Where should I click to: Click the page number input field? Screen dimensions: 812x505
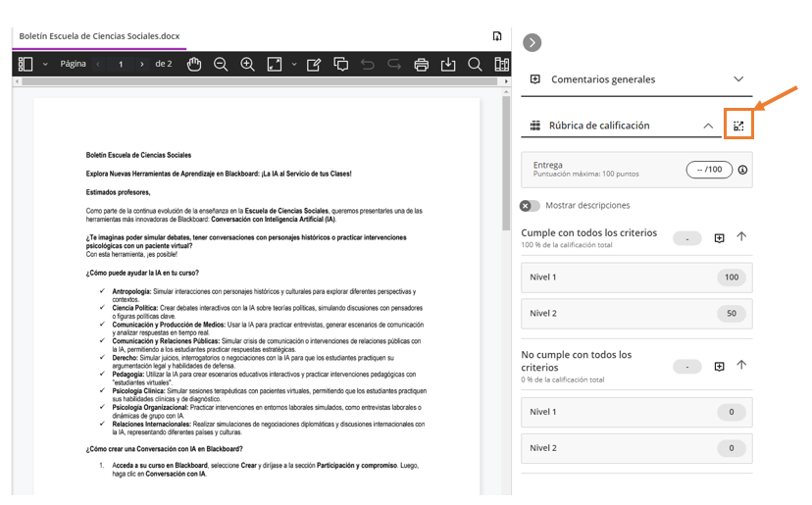121,64
